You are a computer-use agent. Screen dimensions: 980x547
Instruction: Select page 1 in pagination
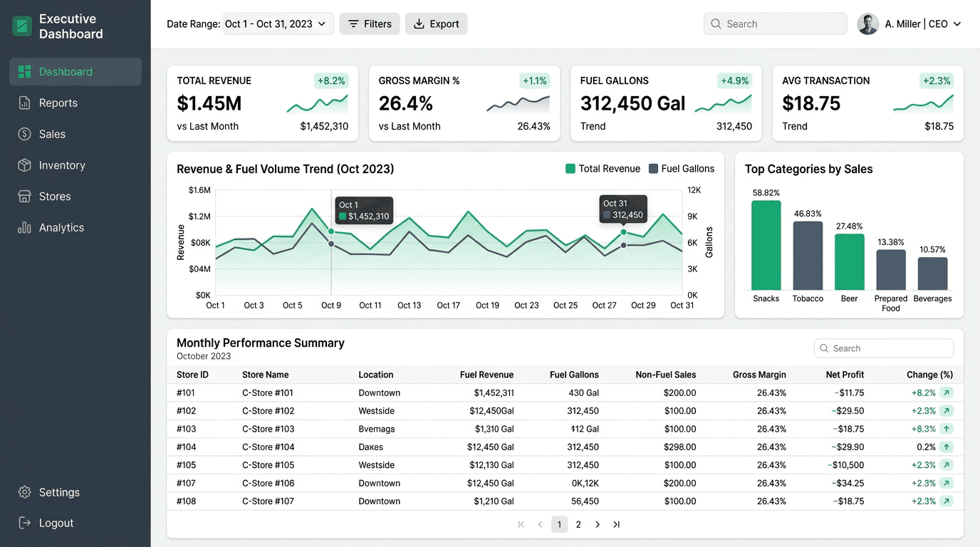(x=559, y=525)
